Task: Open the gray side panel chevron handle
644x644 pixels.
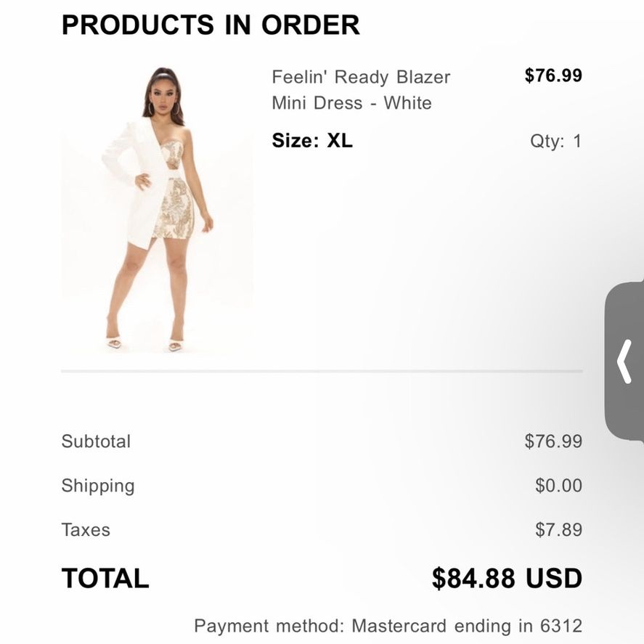Action: (x=624, y=362)
